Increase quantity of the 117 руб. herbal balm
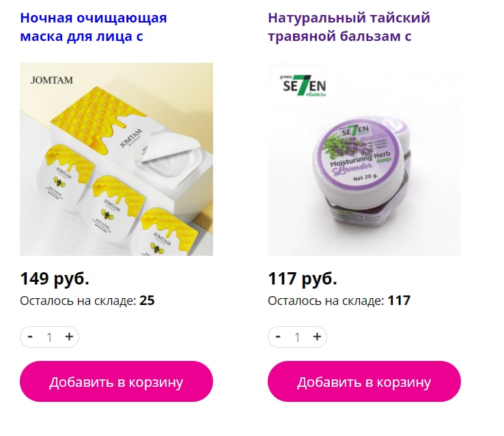Viewport: 504px width, 436px height. (317, 337)
